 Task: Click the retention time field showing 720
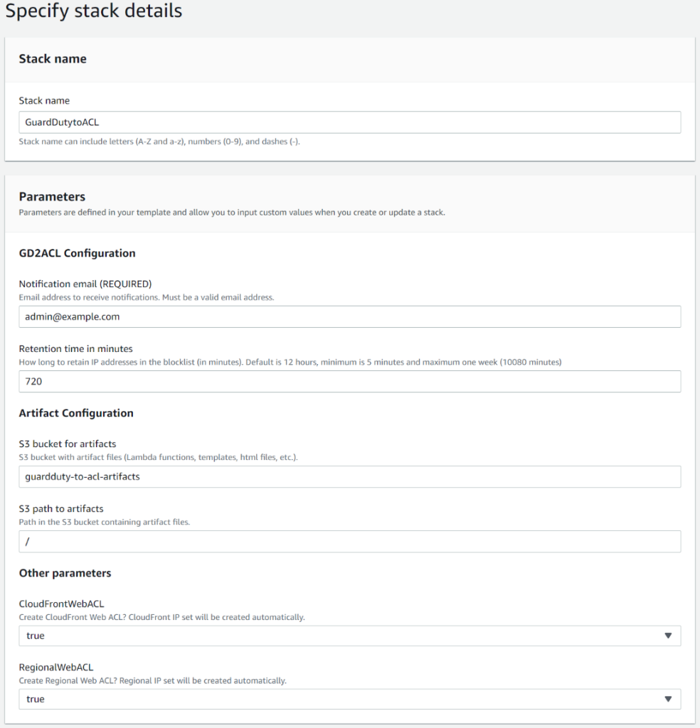click(x=350, y=382)
